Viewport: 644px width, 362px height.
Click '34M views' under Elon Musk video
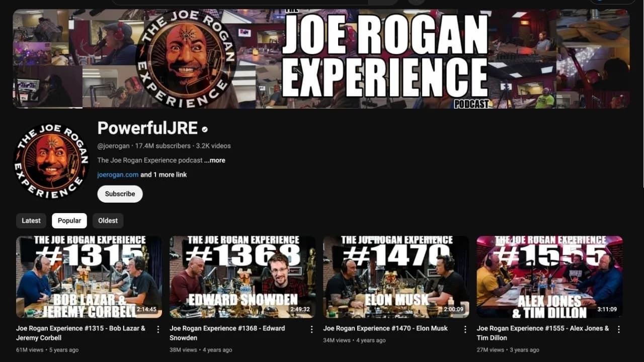337,340
